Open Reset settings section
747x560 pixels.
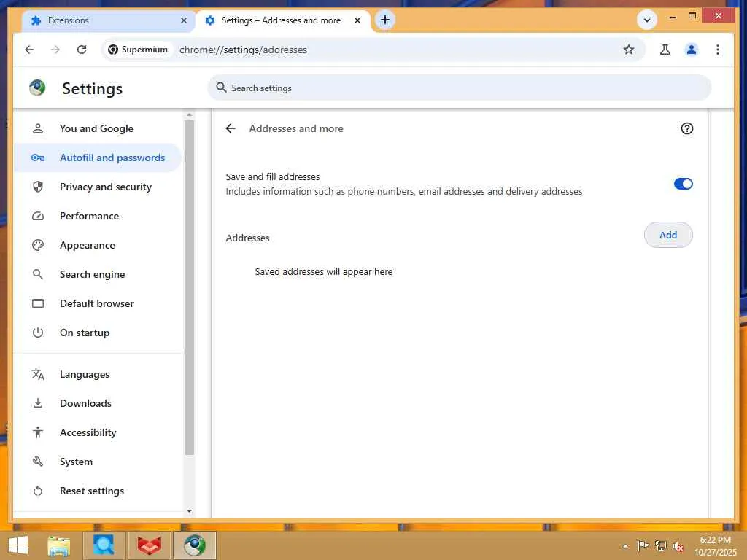click(x=98, y=491)
